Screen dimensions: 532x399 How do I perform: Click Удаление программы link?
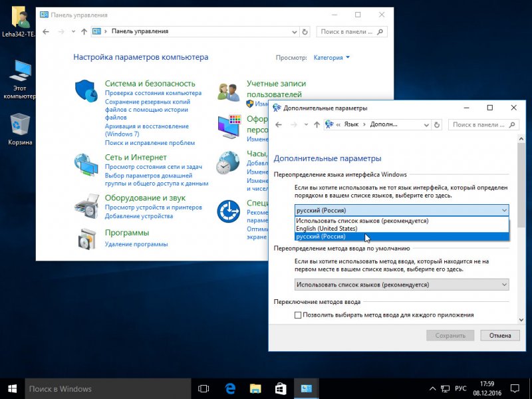136,244
